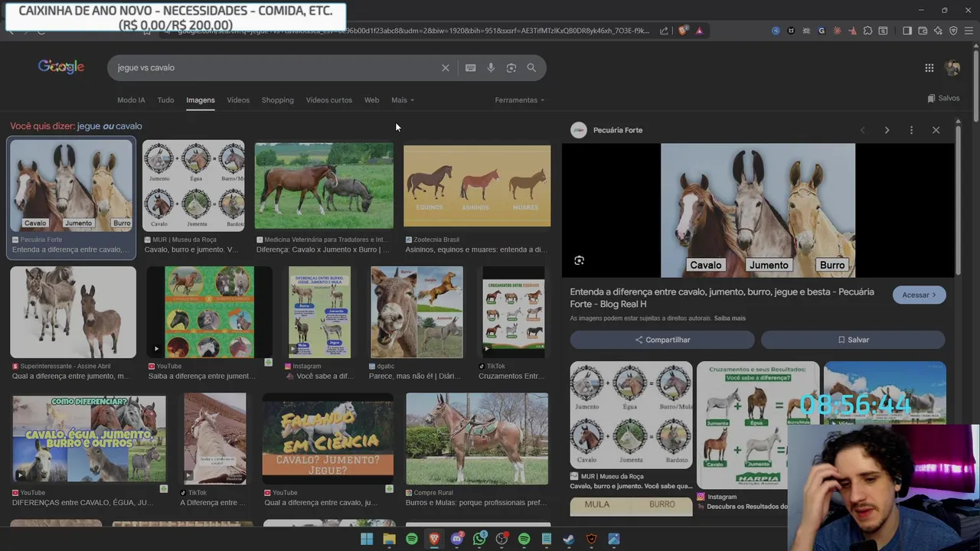Viewport: 980px width, 551px height.
Task: Click the magnifier search submit icon
Action: 531,67
